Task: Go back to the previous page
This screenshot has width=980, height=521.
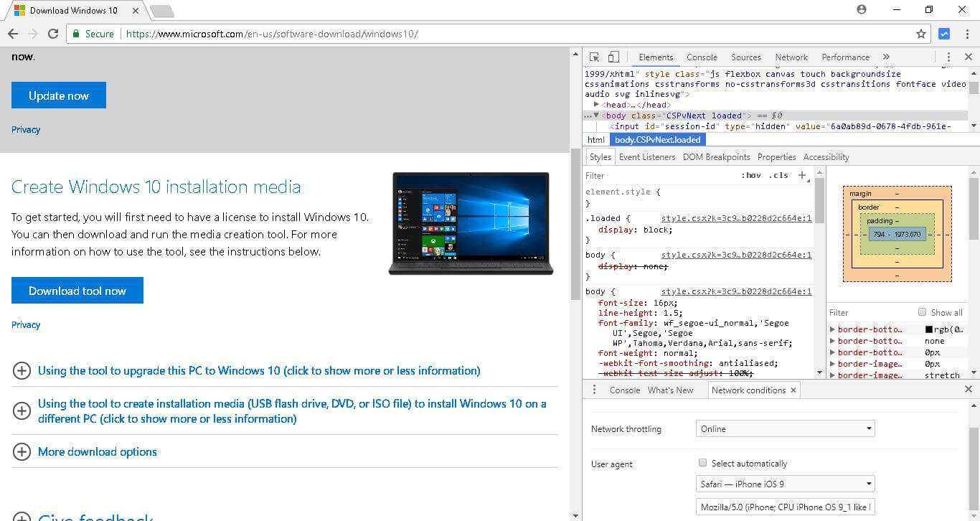Action: click(13, 34)
